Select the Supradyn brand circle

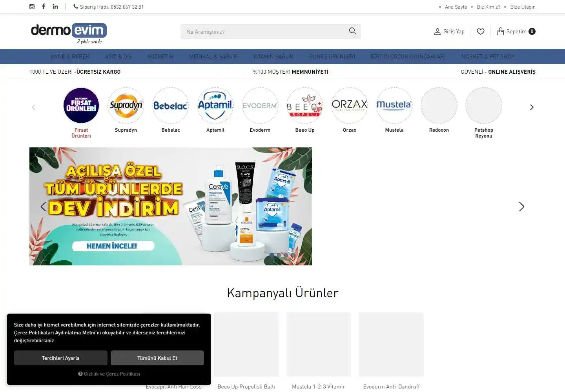pyautogui.click(x=126, y=105)
